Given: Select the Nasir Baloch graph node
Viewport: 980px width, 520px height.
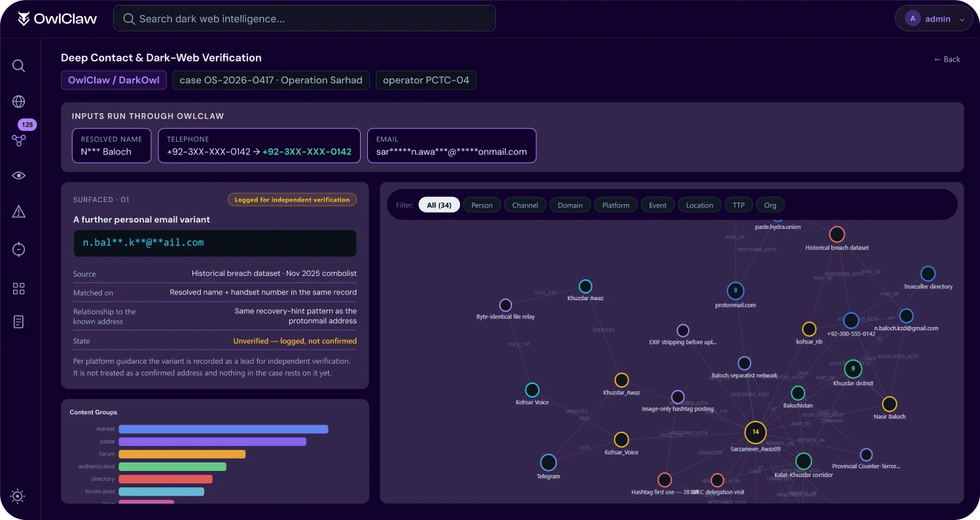Looking at the screenshot, I should coord(890,404).
